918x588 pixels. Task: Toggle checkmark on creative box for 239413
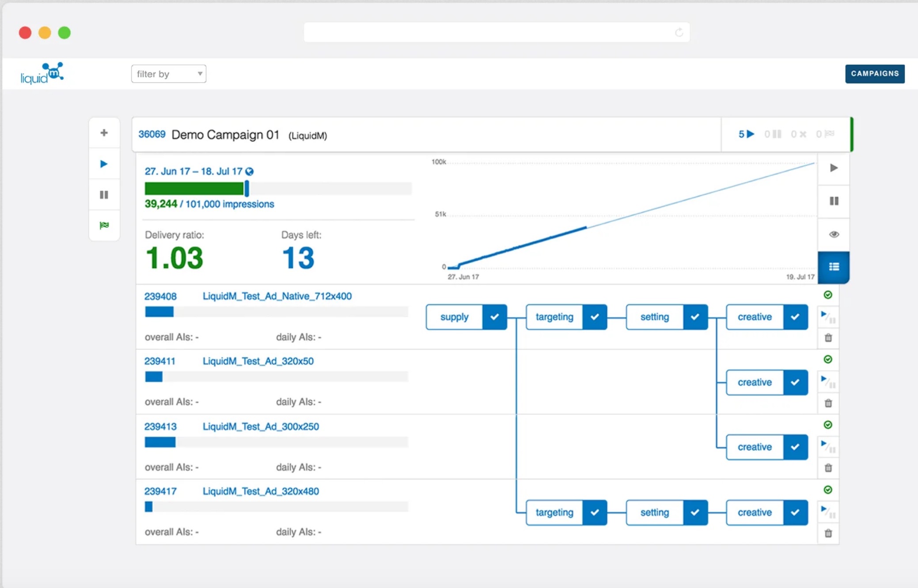795,447
